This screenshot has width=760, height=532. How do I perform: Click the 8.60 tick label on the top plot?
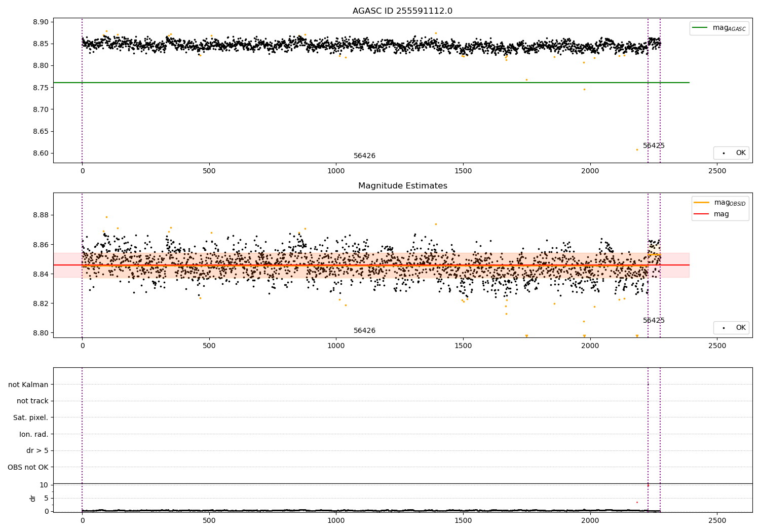pos(41,154)
